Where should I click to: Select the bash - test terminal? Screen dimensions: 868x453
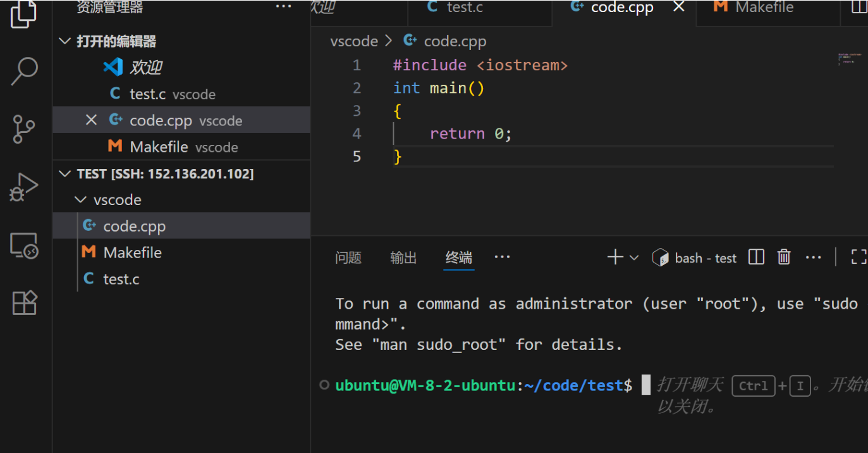click(695, 258)
